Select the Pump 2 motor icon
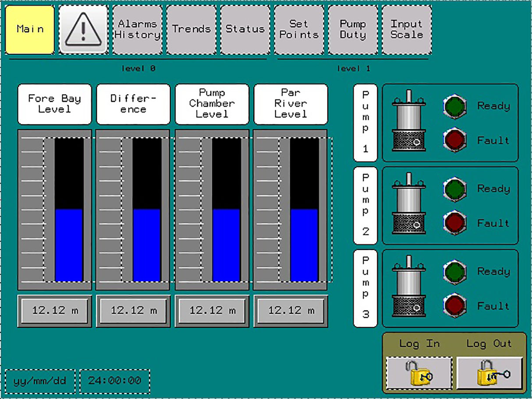The width and height of the screenshot is (532, 399). tap(409, 204)
